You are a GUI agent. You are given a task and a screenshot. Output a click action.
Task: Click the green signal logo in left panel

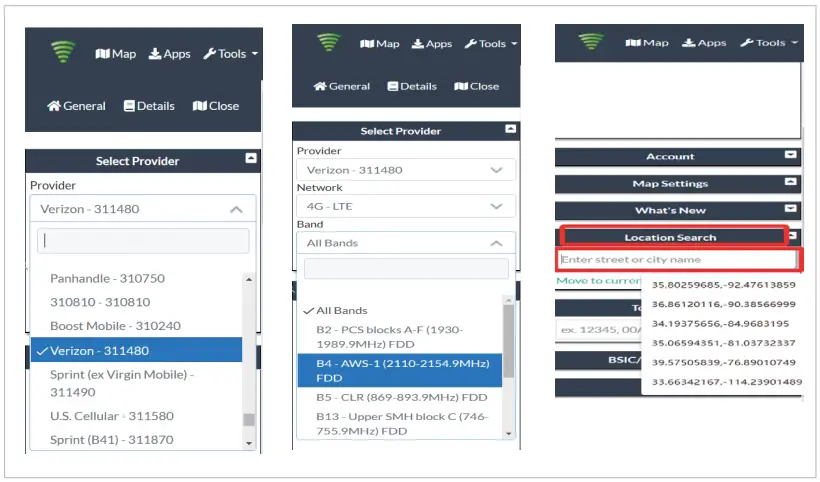(63, 52)
